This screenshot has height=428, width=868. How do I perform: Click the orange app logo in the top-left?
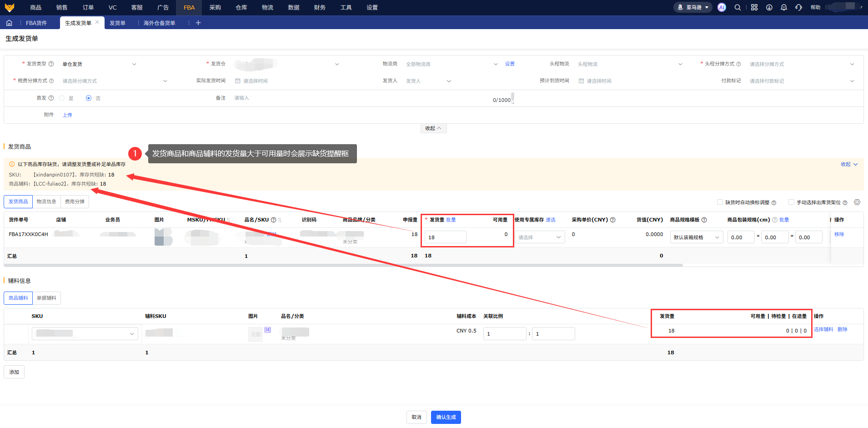click(10, 7)
